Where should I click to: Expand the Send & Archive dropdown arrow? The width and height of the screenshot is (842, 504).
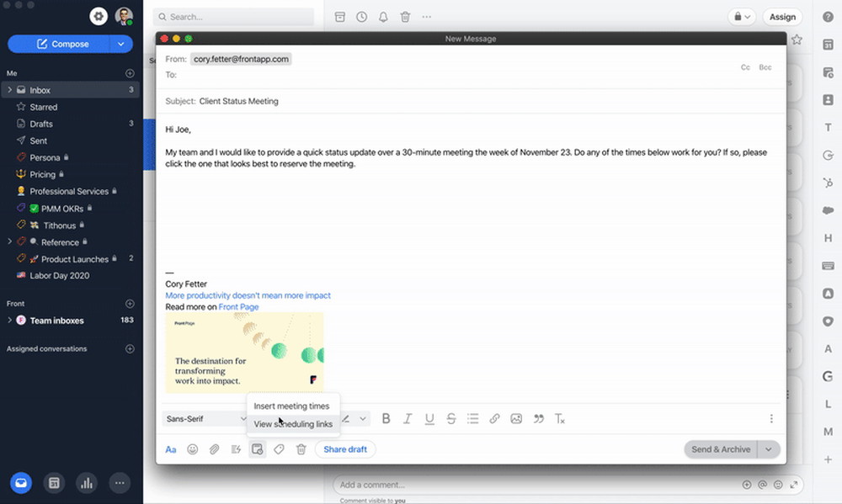769,449
